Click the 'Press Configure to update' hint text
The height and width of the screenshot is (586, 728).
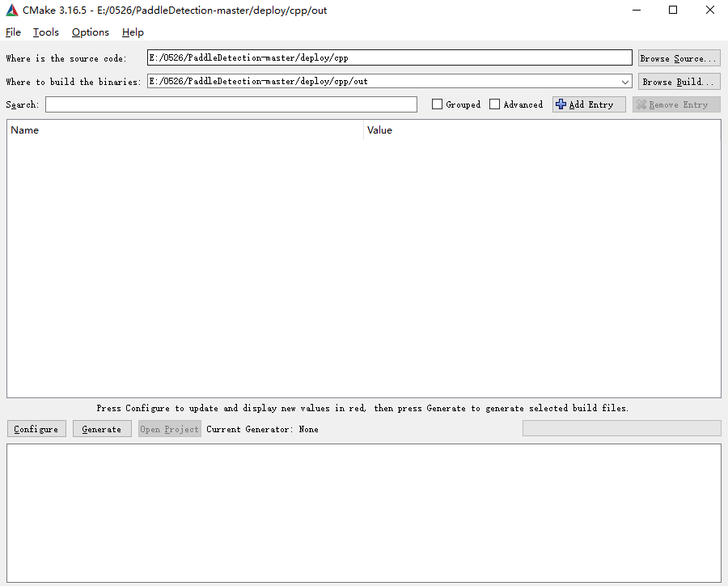pyautogui.click(x=362, y=408)
